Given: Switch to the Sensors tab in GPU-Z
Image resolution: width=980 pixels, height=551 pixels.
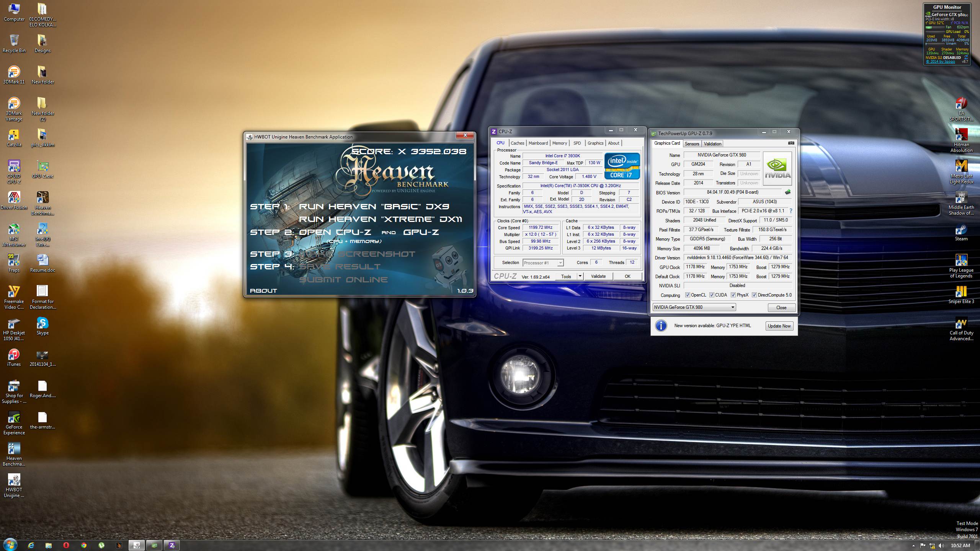Looking at the screenshot, I should pos(692,144).
